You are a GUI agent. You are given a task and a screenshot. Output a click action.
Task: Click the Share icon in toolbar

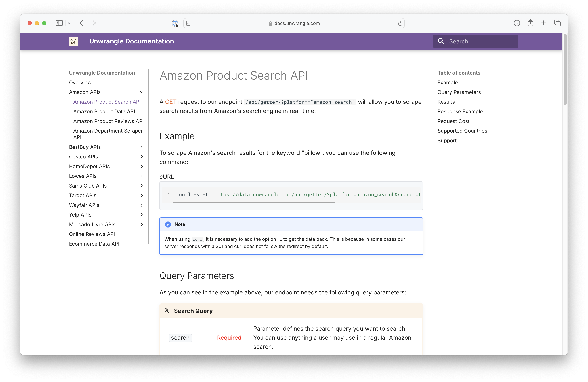pyautogui.click(x=530, y=23)
